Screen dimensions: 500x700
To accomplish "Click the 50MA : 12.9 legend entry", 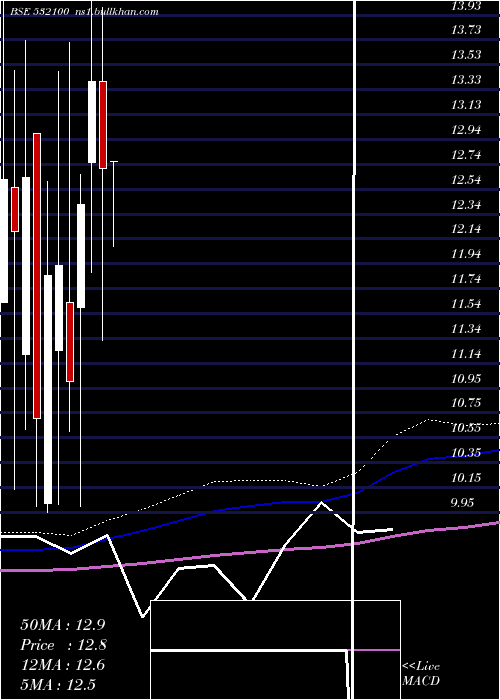I will [x=63, y=625].
